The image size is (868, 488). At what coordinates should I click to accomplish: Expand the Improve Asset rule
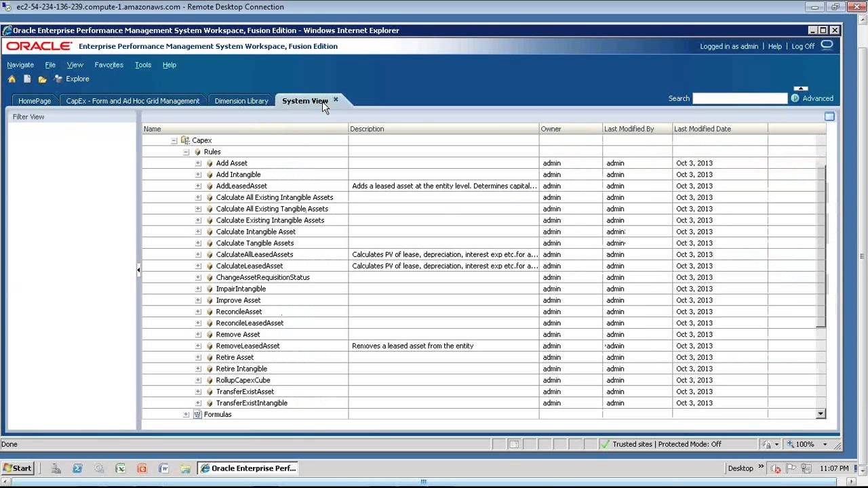click(198, 300)
